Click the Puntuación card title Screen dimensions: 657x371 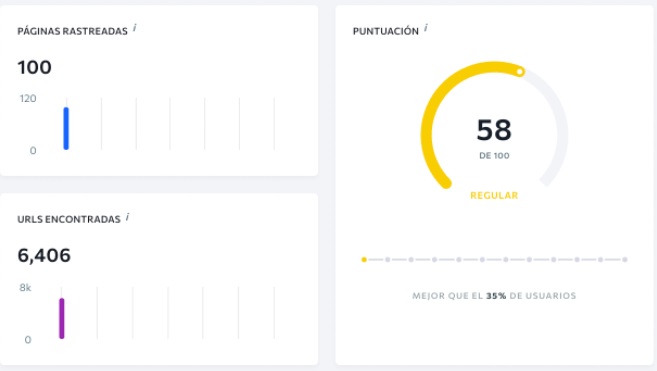[x=385, y=31]
